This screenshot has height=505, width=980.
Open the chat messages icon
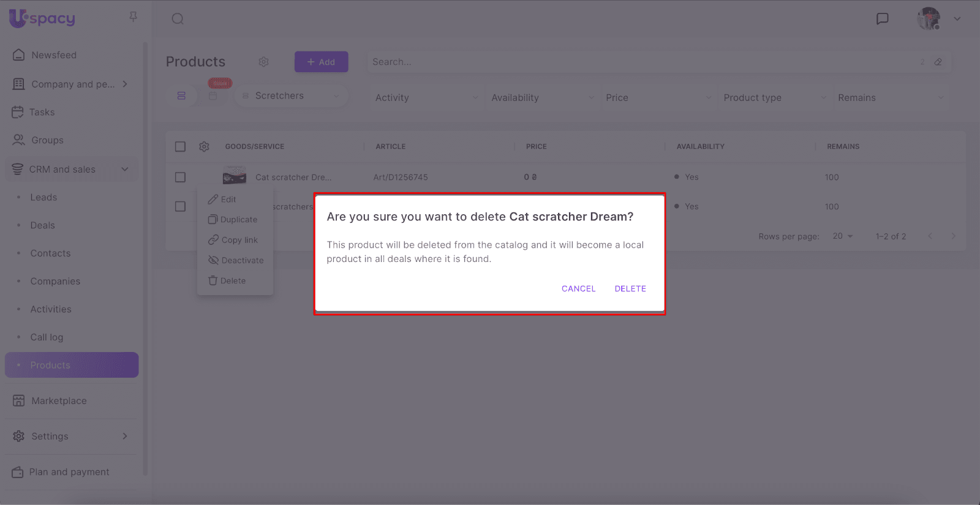point(882,19)
